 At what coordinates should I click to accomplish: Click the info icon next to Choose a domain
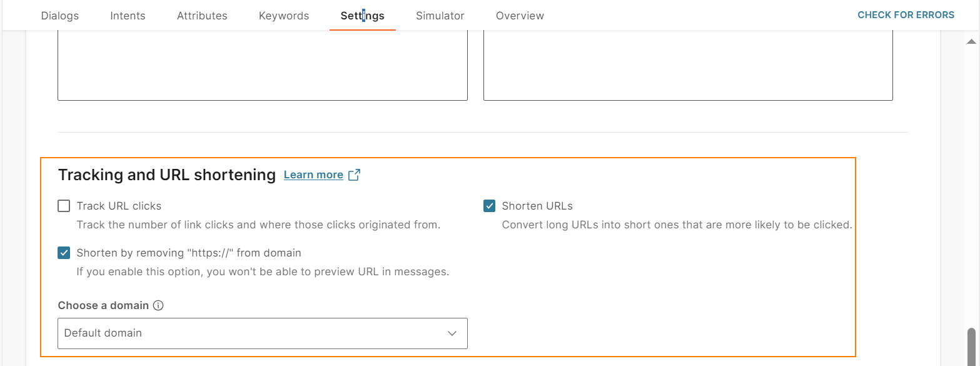coord(158,306)
